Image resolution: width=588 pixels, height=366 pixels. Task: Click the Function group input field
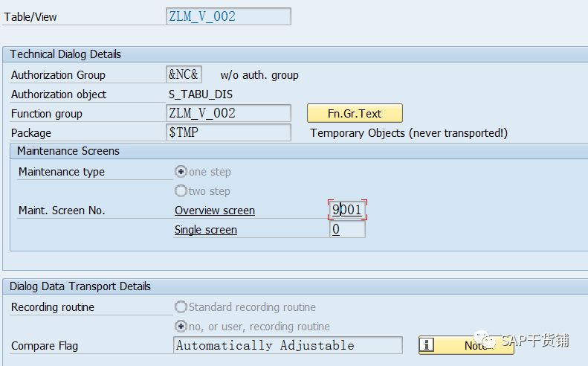click(228, 114)
